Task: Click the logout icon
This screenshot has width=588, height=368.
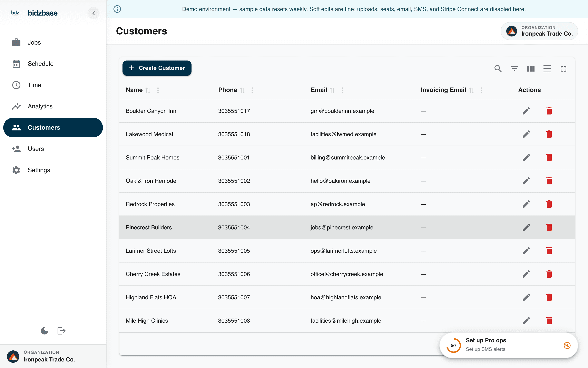Action: [x=61, y=331]
